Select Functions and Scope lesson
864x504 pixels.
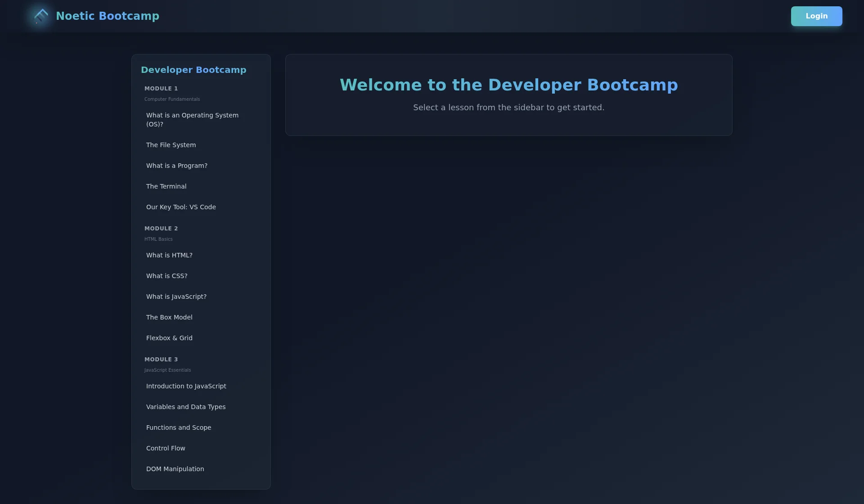pyautogui.click(x=201, y=427)
